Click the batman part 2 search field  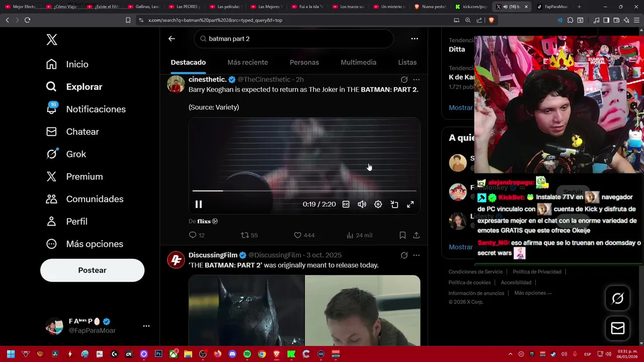[x=294, y=39]
